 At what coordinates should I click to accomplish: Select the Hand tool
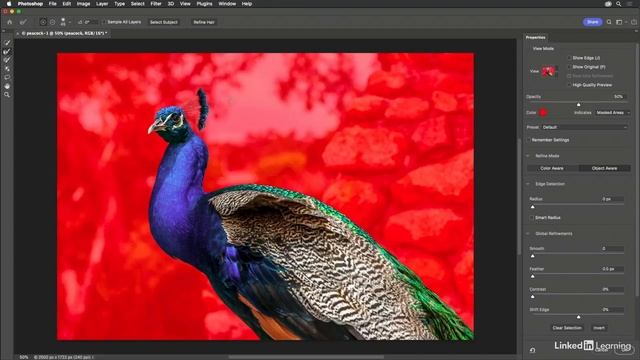[7, 86]
